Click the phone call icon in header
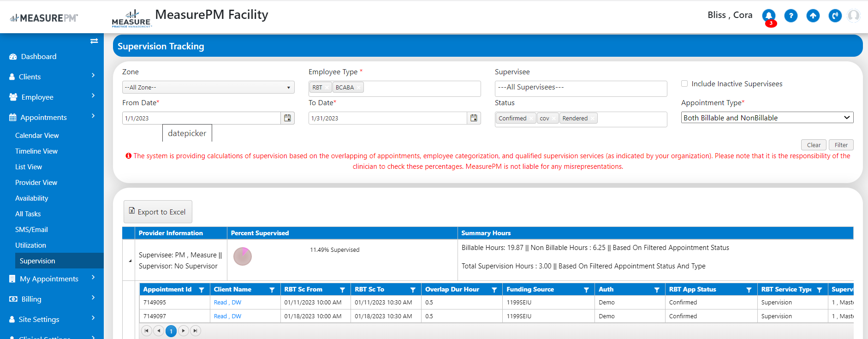Image resolution: width=868 pixels, height=339 pixels. click(x=835, y=16)
